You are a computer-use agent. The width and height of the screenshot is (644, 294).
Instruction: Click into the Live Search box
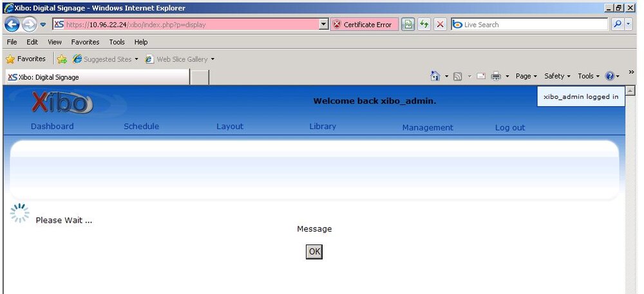tap(530, 24)
